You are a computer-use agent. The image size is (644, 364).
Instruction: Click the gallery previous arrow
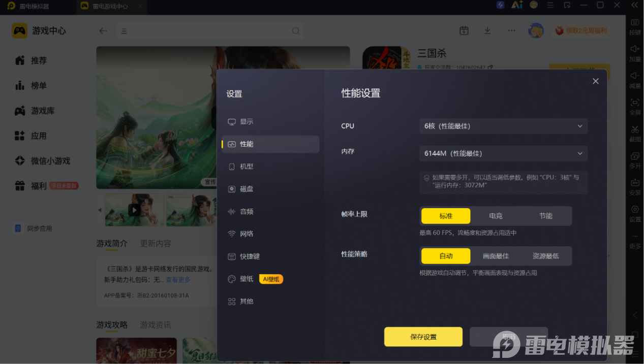pos(100,210)
